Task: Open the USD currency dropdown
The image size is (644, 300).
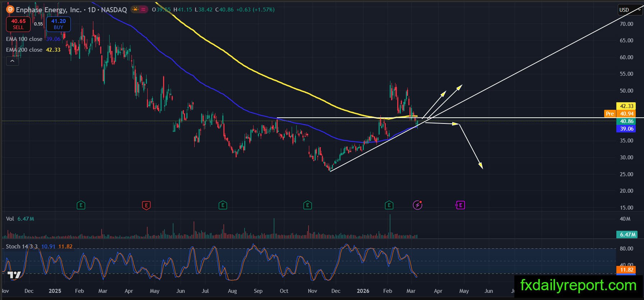Action: click(x=630, y=10)
